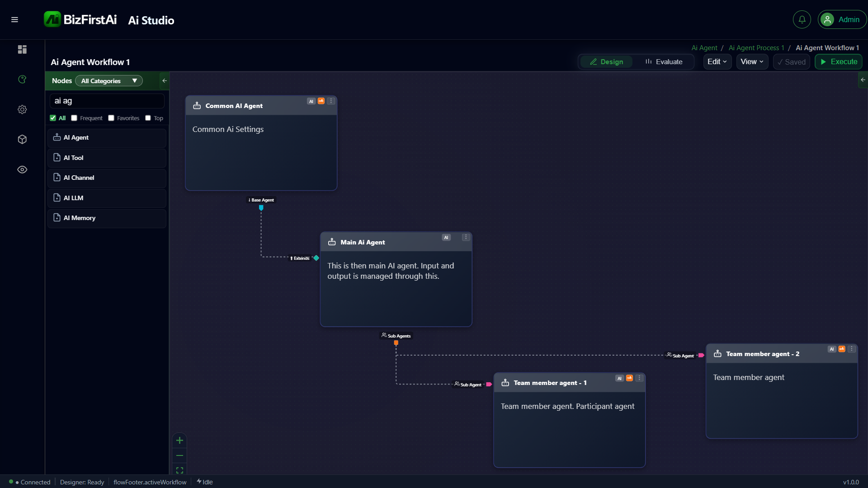Click the Extends diamond input port
The height and width of the screenshot is (488, 868).
[x=316, y=258]
